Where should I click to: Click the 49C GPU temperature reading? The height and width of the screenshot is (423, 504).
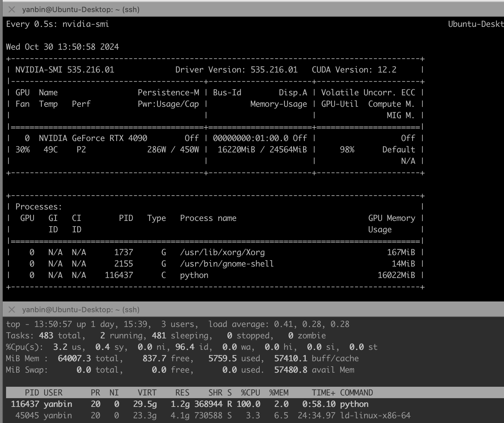(x=50, y=150)
